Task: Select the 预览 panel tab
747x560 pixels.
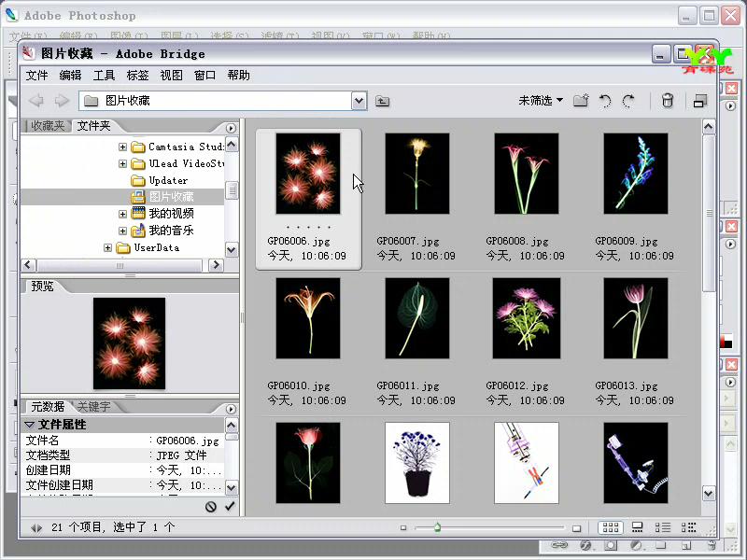Action: coord(42,287)
